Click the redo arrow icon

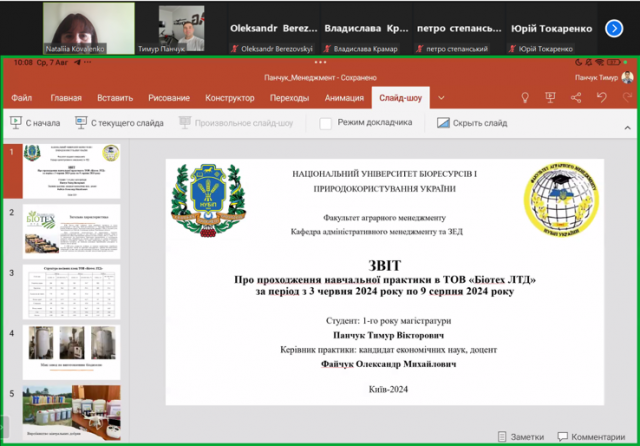(x=627, y=98)
